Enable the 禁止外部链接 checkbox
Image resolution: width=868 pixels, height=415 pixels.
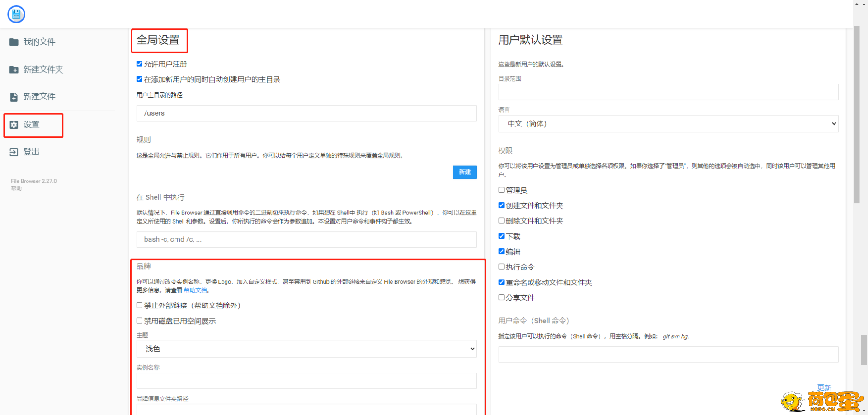139,305
